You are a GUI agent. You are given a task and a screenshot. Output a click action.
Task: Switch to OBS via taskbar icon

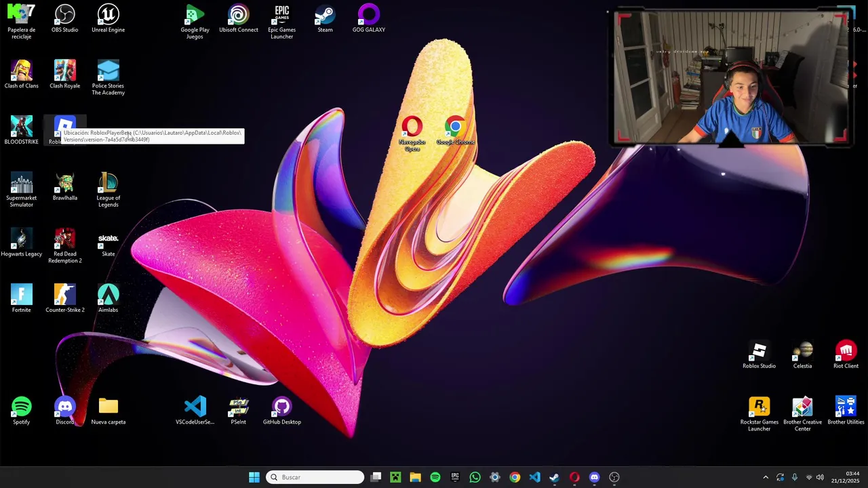tap(614, 477)
